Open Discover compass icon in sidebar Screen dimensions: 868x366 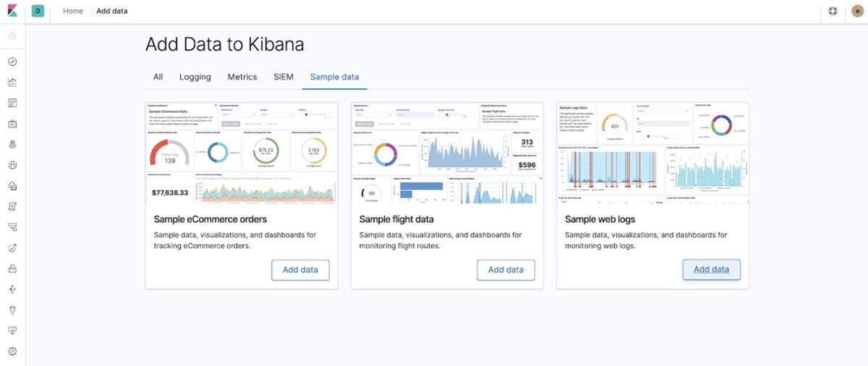[x=12, y=62]
